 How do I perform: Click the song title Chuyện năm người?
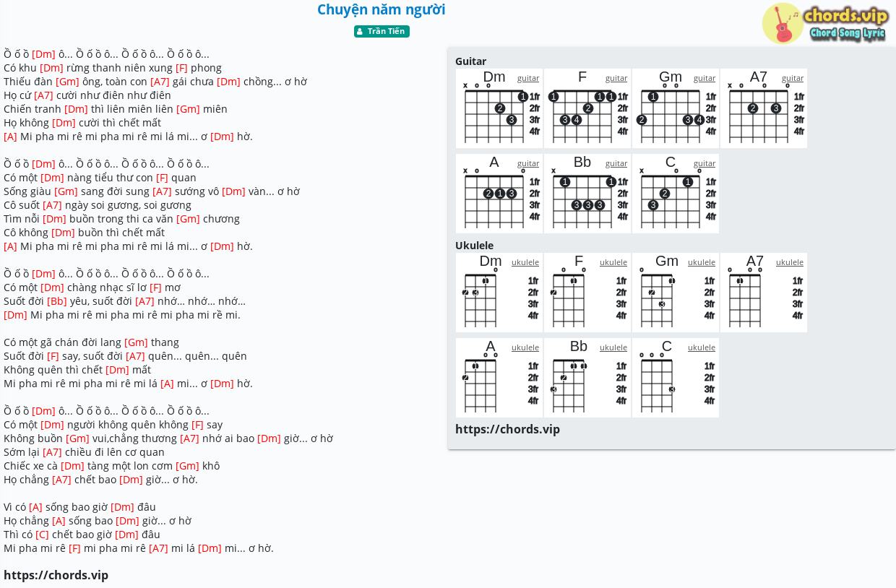pos(382,9)
